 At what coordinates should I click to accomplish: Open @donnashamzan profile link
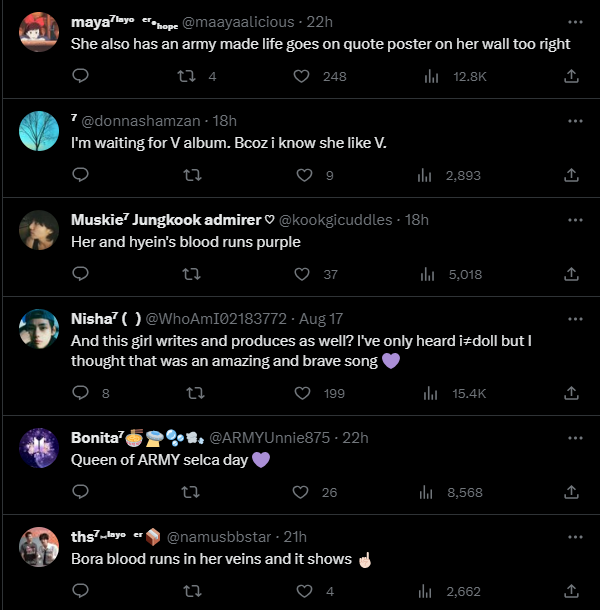[x=138, y=120]
